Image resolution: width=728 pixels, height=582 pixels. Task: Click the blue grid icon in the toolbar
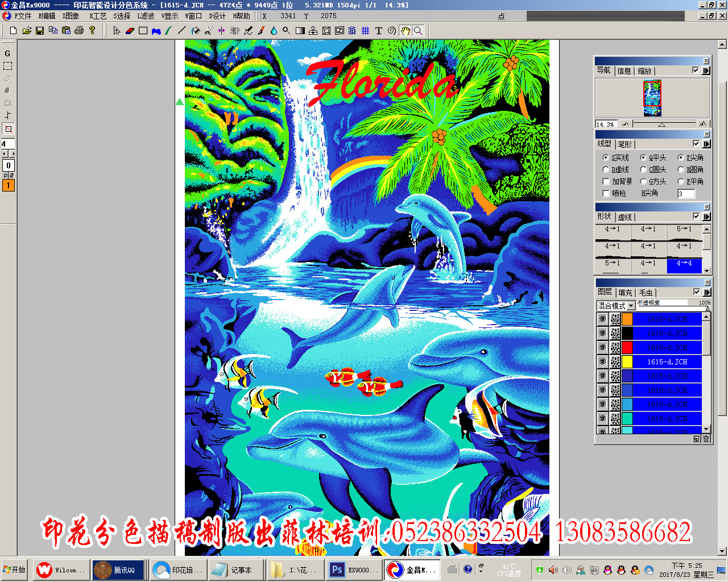point(366,31)
